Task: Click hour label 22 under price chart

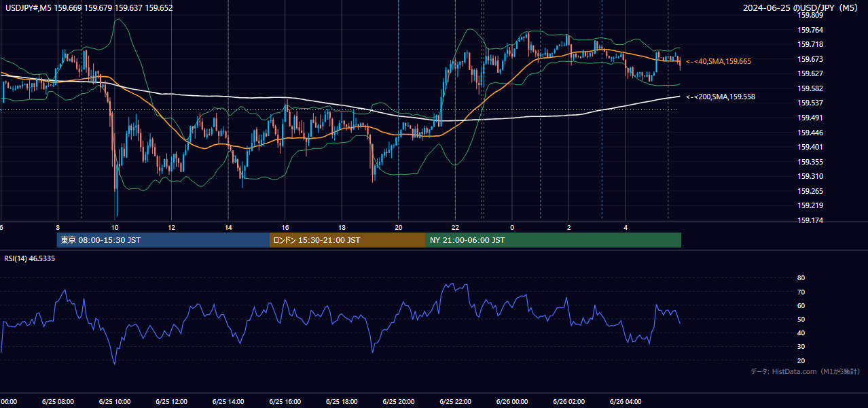Action: point(456,228)
